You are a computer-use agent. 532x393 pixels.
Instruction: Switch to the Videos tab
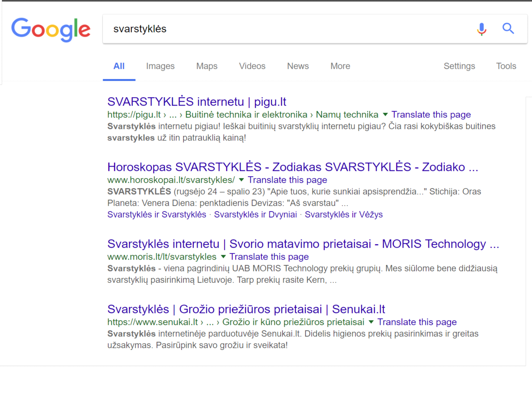tap(252, 66)
